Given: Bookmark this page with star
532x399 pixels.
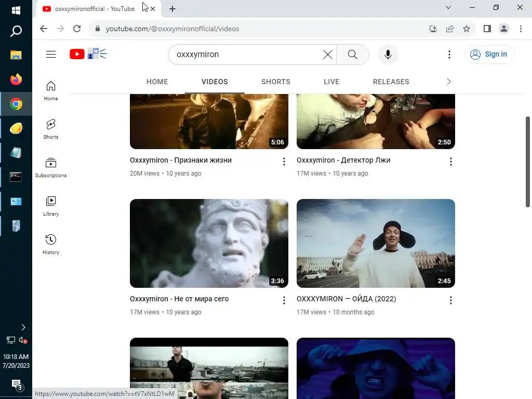Looking at the screenshot, I should (x=467, y=29).
